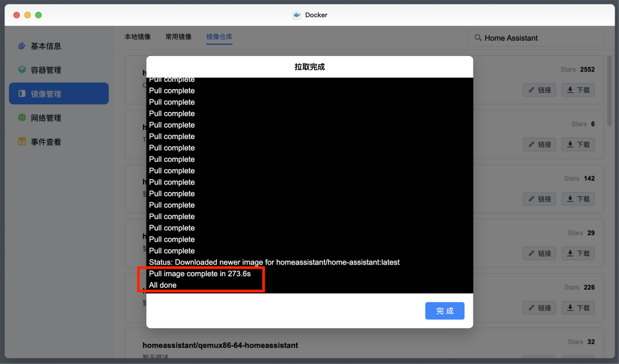Click the Docker icon in the title bar
619x364 pixels.
pyautogui.click(x=297, y=15)
